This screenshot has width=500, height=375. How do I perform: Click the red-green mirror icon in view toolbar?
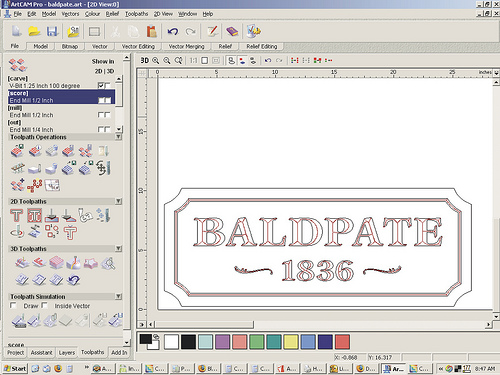point(317,60)
